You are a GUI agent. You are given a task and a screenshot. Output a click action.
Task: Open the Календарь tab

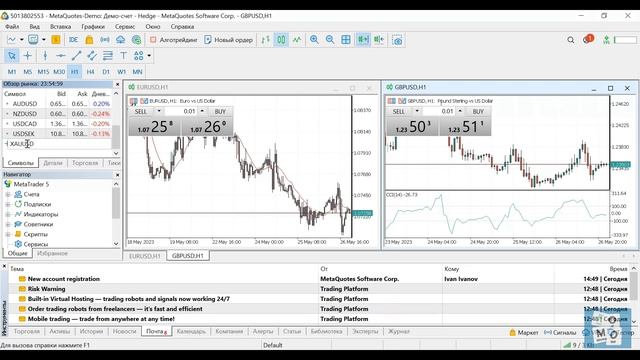191,331
